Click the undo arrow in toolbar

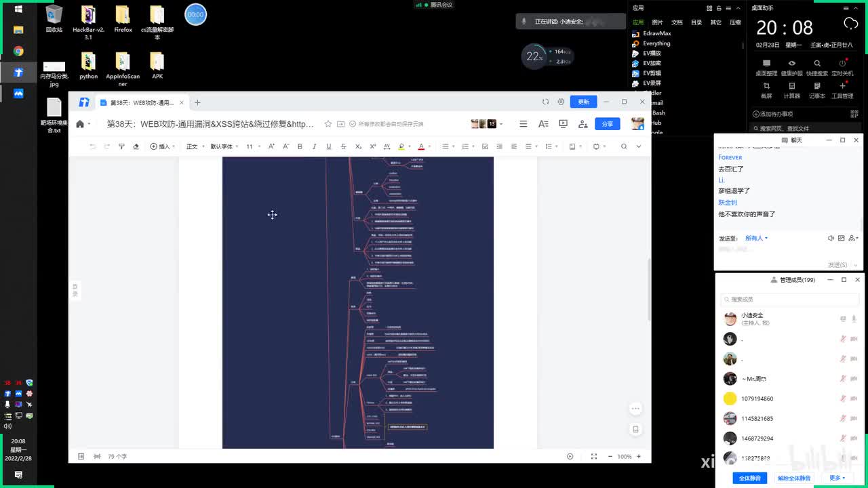pos(93,146)
